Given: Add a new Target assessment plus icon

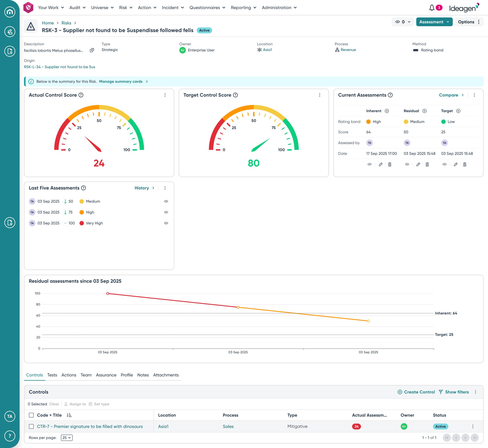Looking at the screenshot, I should click(458, 111).
